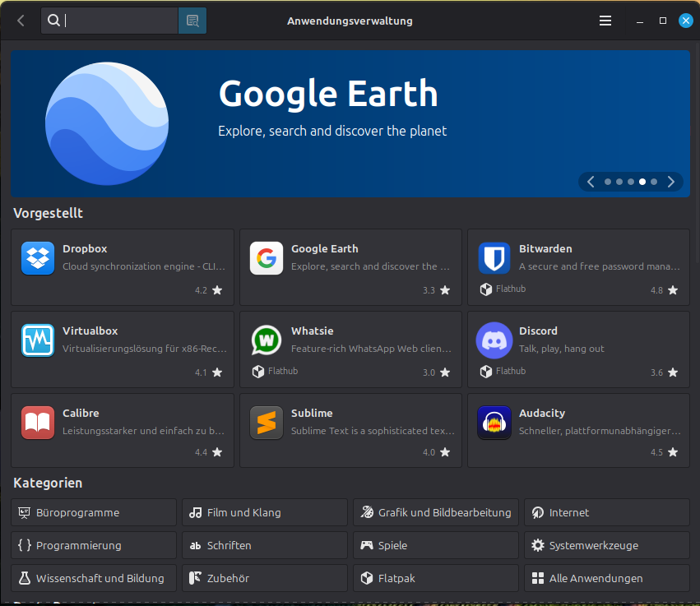Screen dimensions: 700x606
Task: Click the Bitwarden shield icon
Action: (x=494, y=258)
